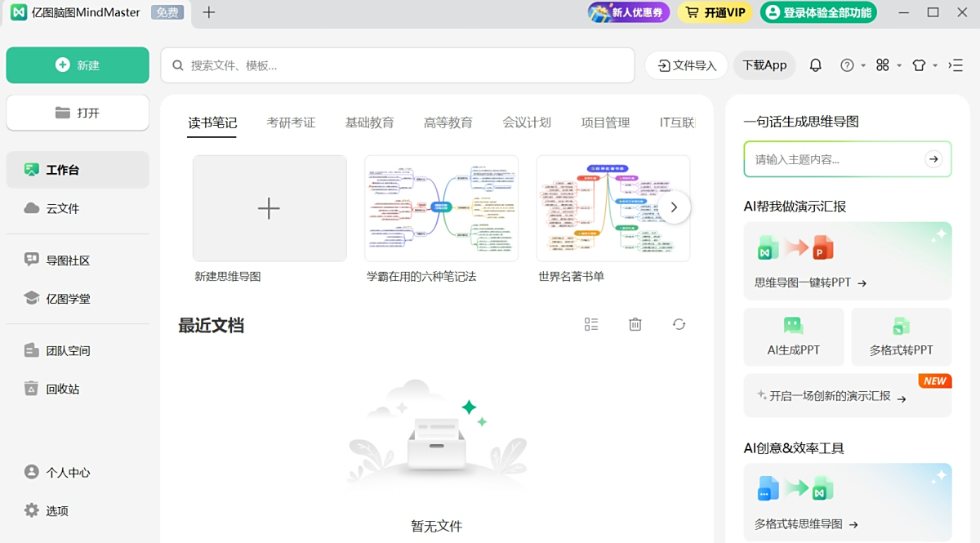
Task: Expand the apps grid dropdown
Action: tap(884, 65)
